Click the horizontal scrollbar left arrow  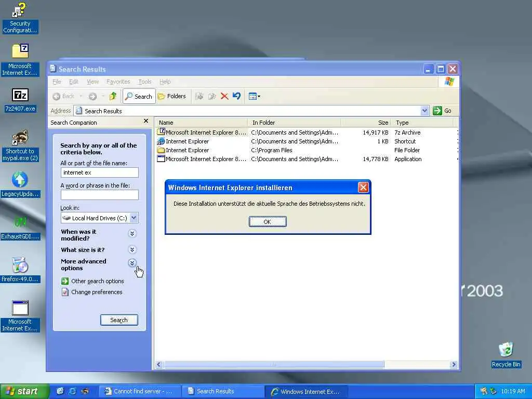(x=159, y=364)
